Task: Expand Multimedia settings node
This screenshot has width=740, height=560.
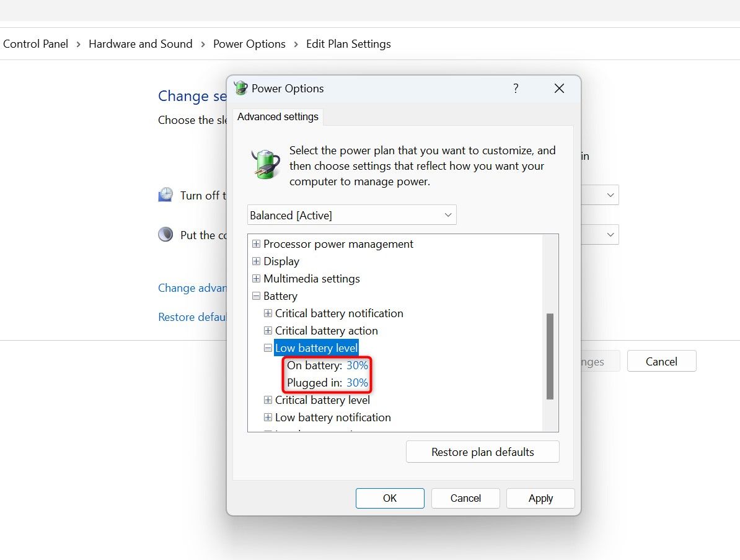Action: pyautogui.click(x=256, y=279)
